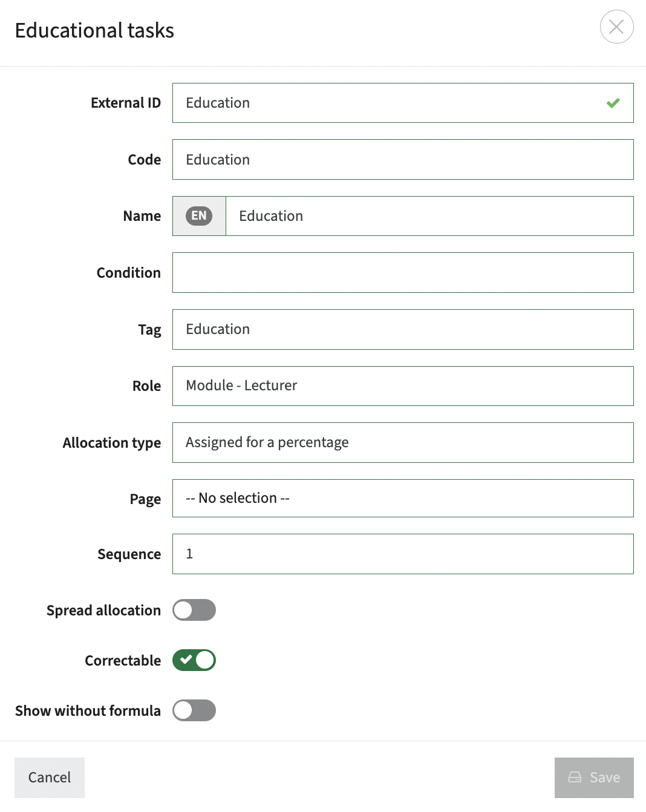Click the disk icon on Save
Image resolution: width=646 pixels, height=812 pixels.
(x=575, y=778)
